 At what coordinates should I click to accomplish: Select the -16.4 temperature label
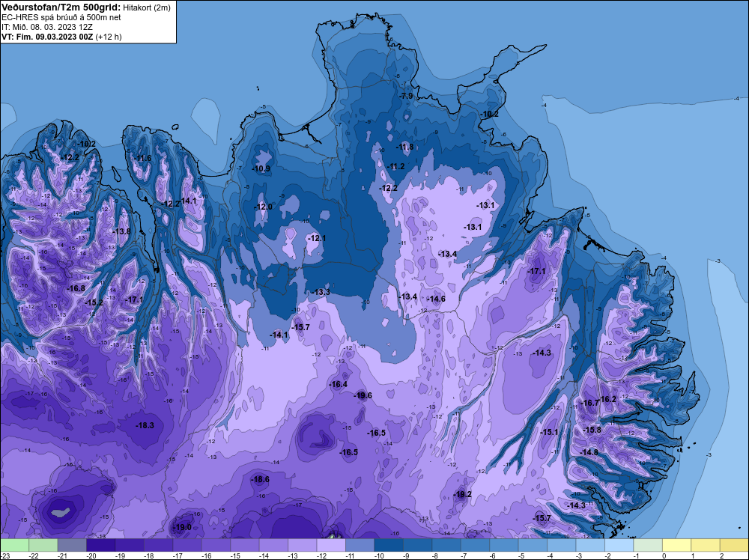pos(339,384)
